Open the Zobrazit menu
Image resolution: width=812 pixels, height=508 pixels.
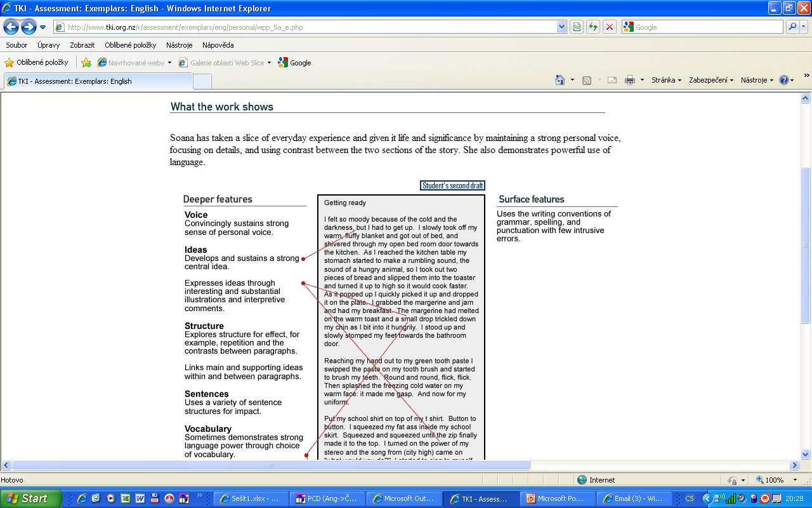click(82, 45)
